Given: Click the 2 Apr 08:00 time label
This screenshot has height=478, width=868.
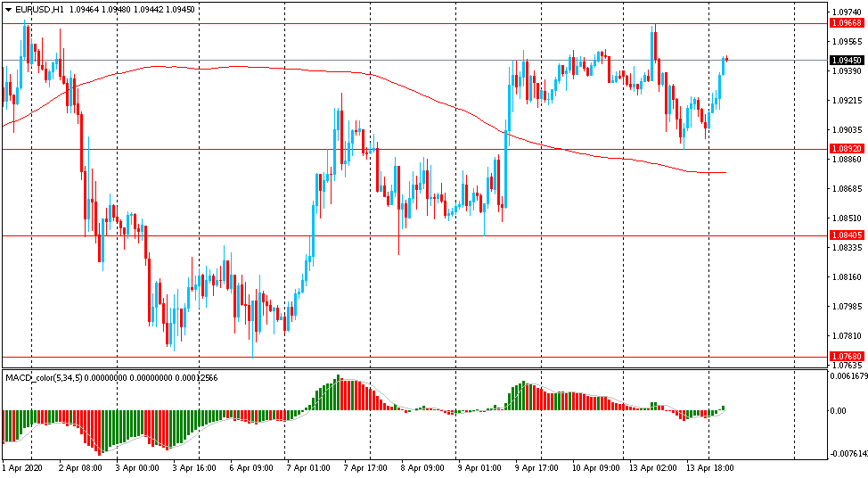Looking at the screenshot, I should tap(80, 468).
